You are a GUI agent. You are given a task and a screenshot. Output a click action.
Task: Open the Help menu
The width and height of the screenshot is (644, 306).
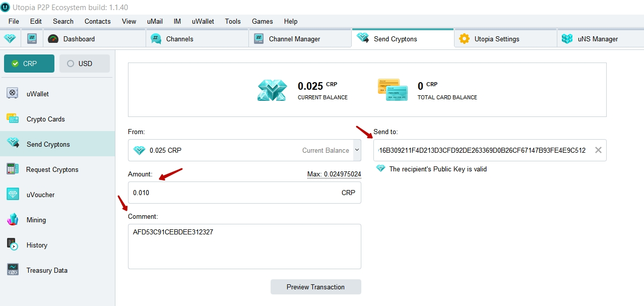tap(291, 21)
